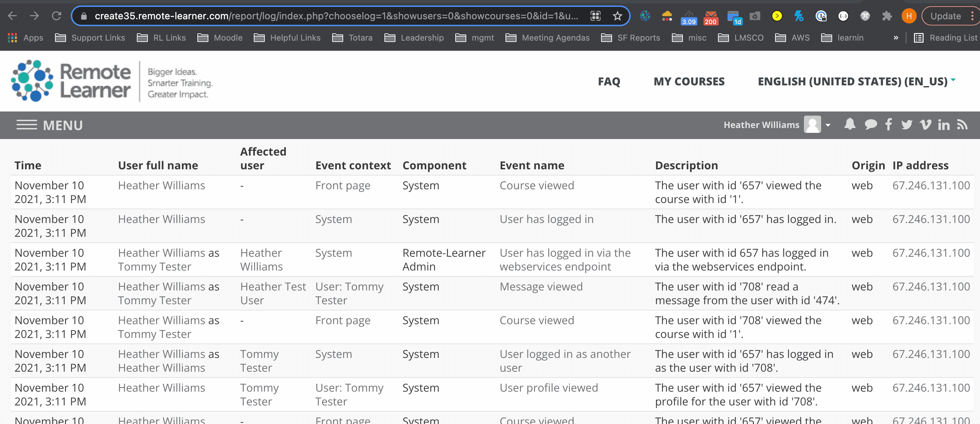The image size is (980, 424).
Task: Open the hamburger MENU
Action: [50, 125]
